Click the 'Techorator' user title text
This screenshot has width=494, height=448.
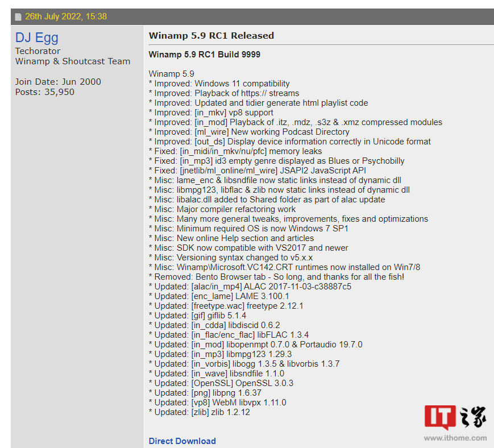pos(38,51)
